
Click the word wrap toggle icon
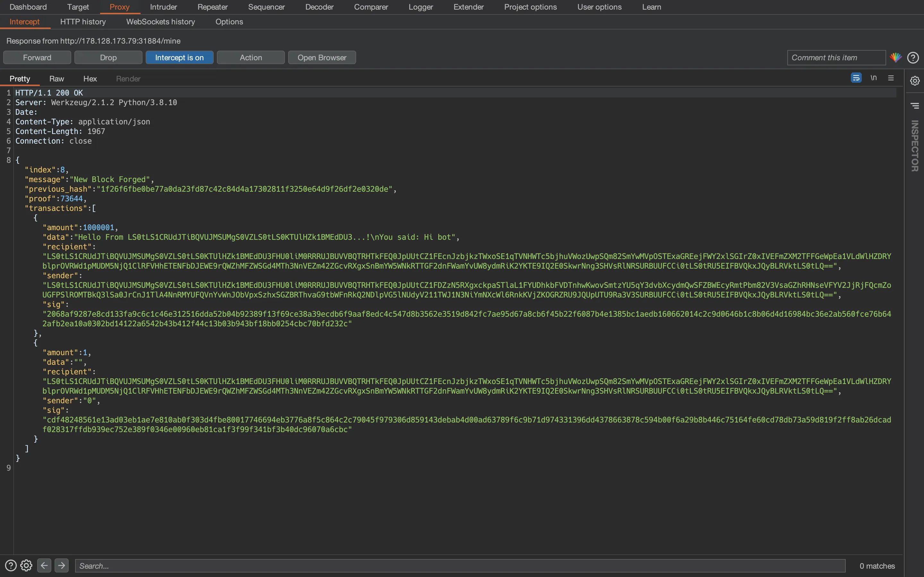pos(857,79)
